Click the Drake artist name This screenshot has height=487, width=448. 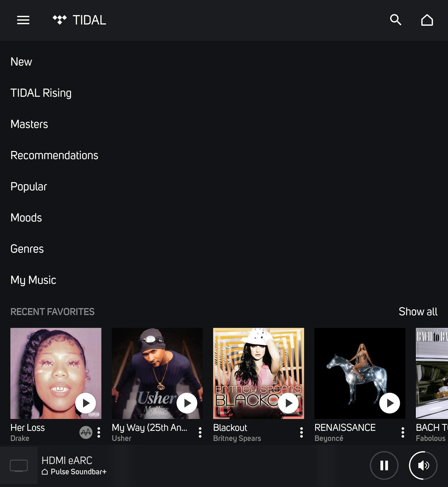point(20,438)
